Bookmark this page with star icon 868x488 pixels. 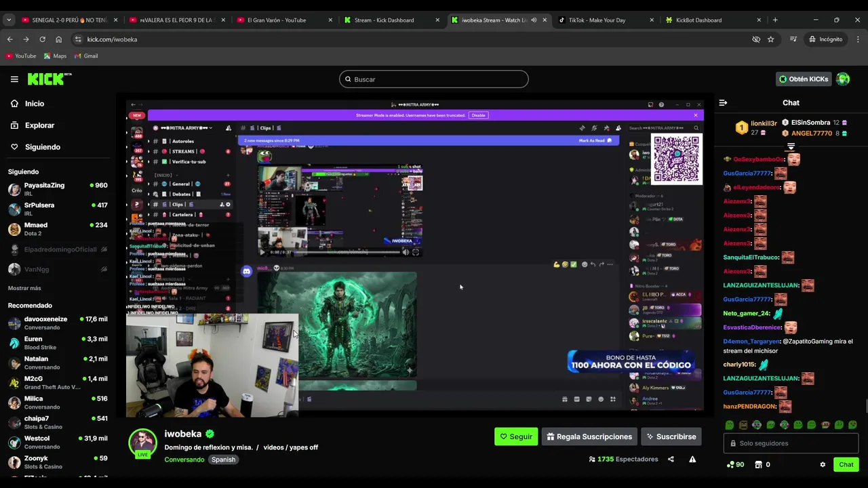pyautogui.click(x=770, y=39)
